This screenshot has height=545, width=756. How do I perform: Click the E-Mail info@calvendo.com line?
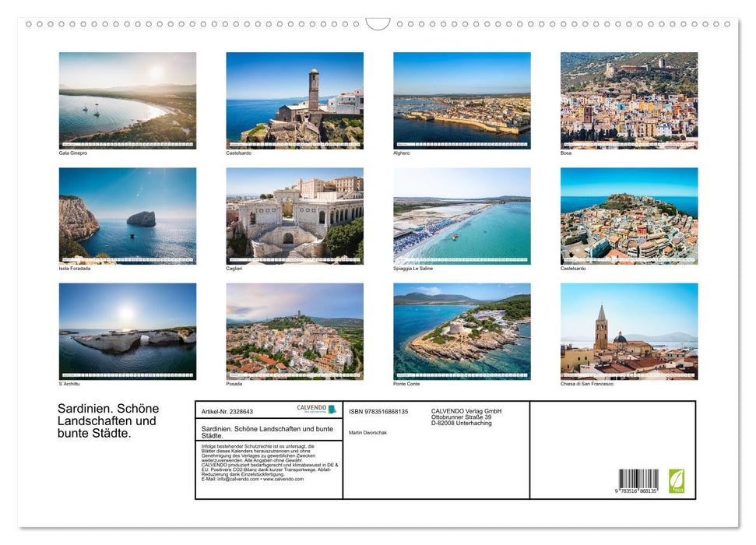click(x=252, y=479)
